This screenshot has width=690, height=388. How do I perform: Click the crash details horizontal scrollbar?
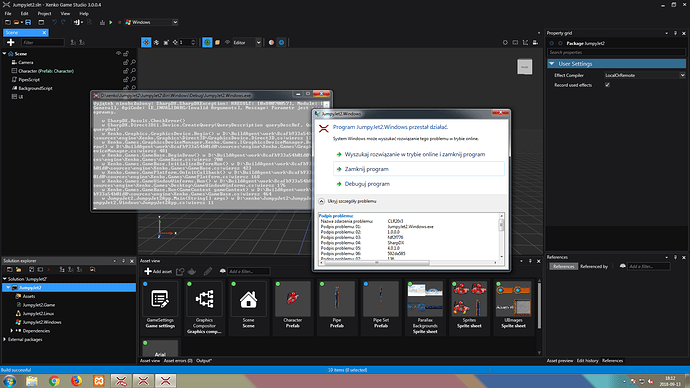tap(376, 263)
